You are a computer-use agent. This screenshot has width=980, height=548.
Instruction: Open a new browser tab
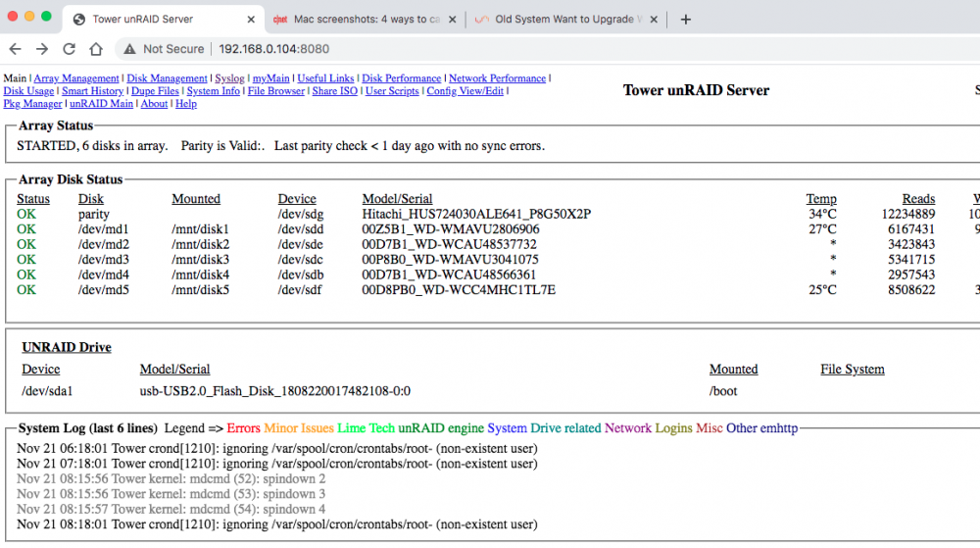coord(686,20)
